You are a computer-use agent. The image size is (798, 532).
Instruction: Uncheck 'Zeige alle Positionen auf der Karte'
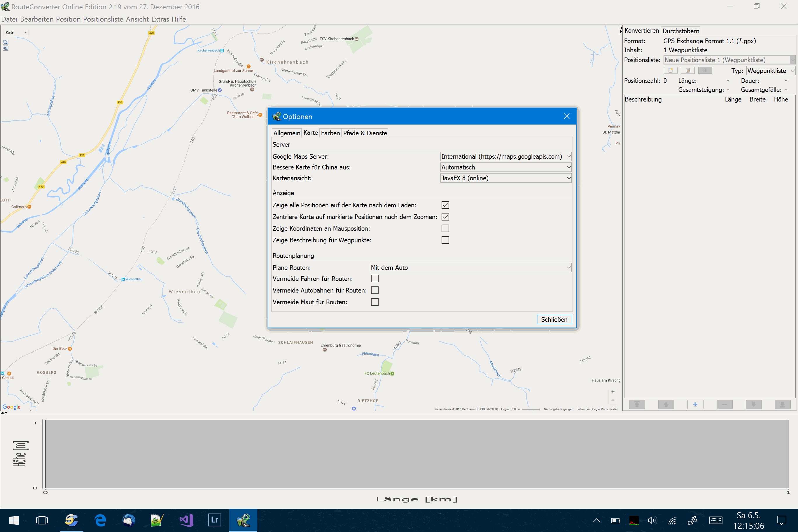coord(445,205)
